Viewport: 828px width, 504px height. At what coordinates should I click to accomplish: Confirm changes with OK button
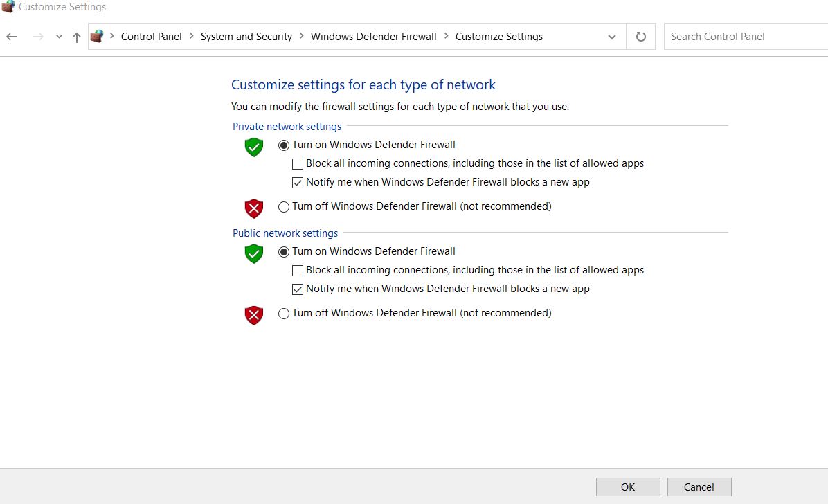tap(628, 487)
